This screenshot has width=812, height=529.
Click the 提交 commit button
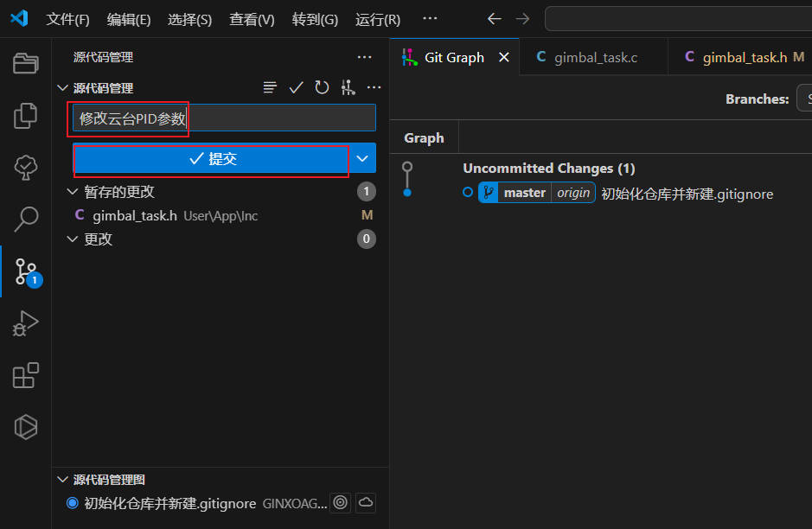point(212,158)
